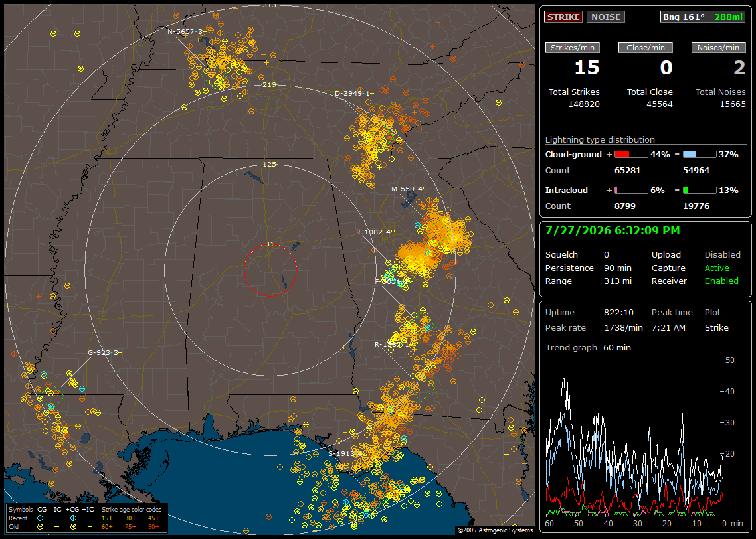
Task: Click the 125 range ring label
Action: pyautogui.click(x=270, y=164)
